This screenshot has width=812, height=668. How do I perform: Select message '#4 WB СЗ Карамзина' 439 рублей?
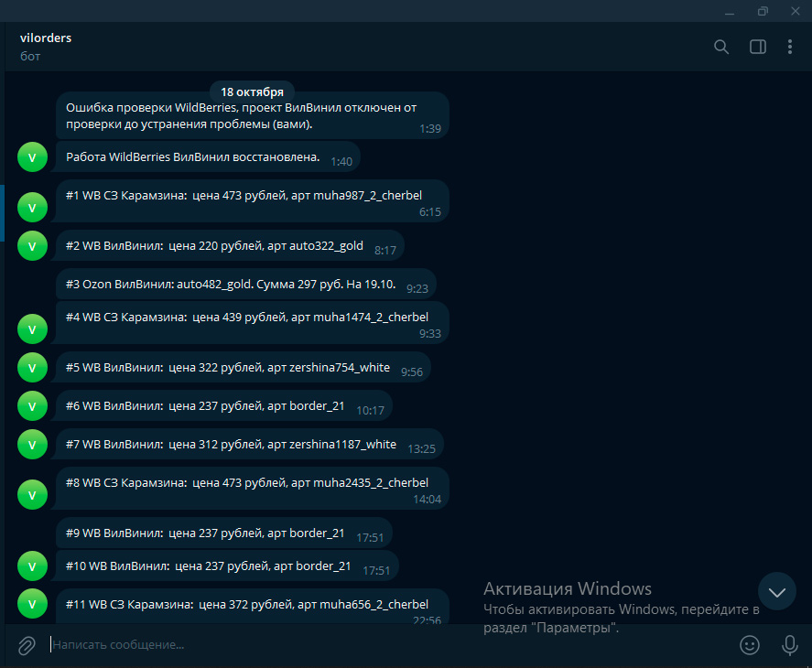[x=252, y=323]
